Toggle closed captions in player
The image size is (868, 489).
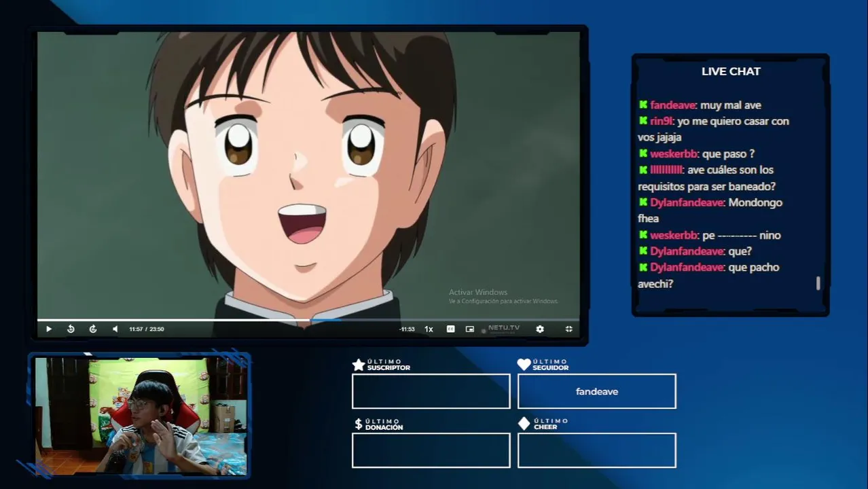(450, 329)
